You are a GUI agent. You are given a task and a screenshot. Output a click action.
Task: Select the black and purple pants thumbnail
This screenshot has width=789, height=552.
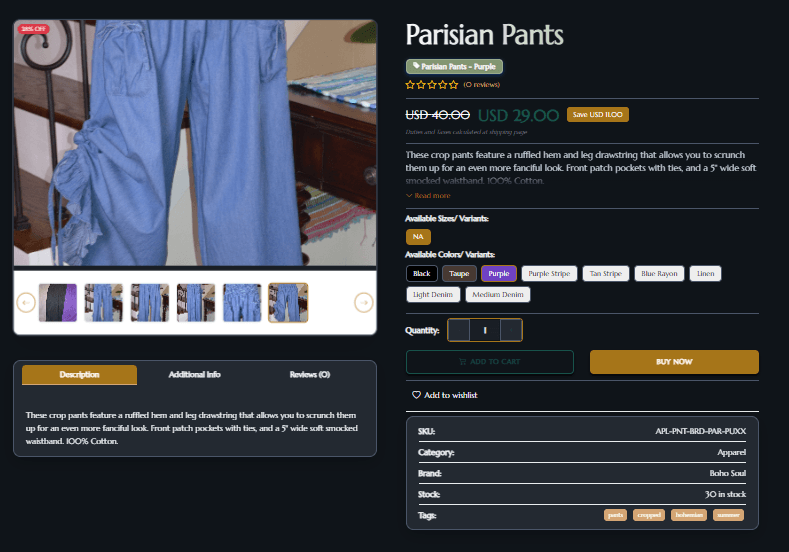[58, 302]
